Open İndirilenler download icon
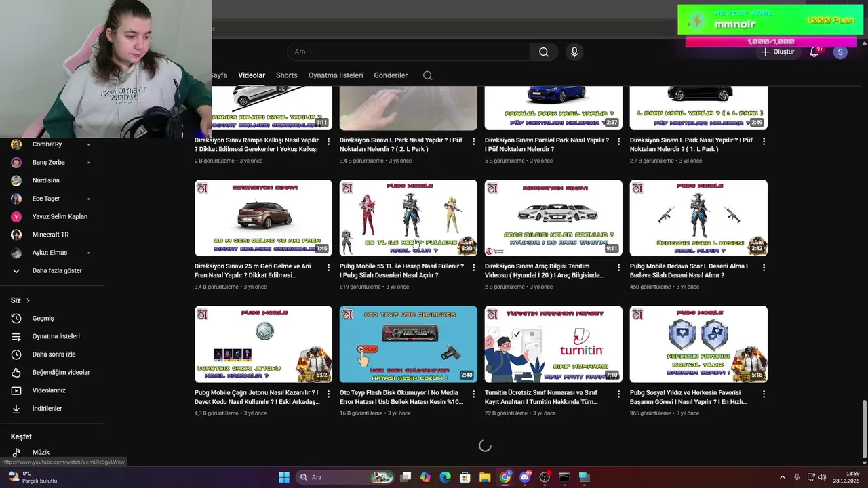The image size is (868, 488). coord(16,409)
